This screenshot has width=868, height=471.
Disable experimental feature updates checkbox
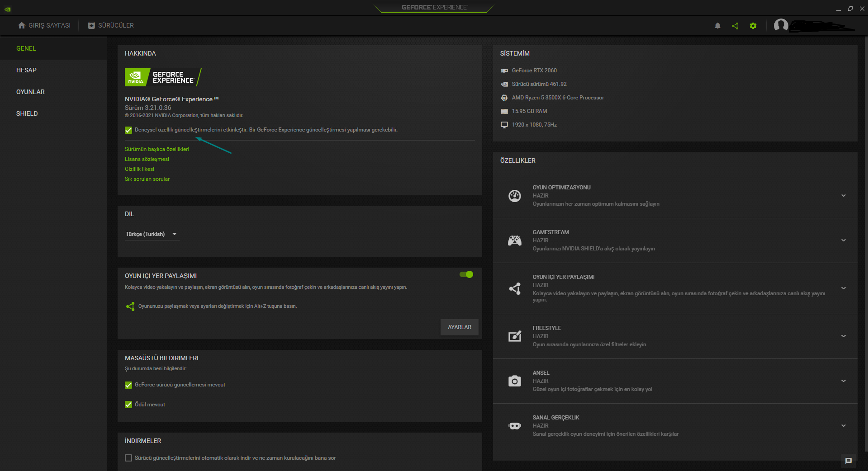128,130
